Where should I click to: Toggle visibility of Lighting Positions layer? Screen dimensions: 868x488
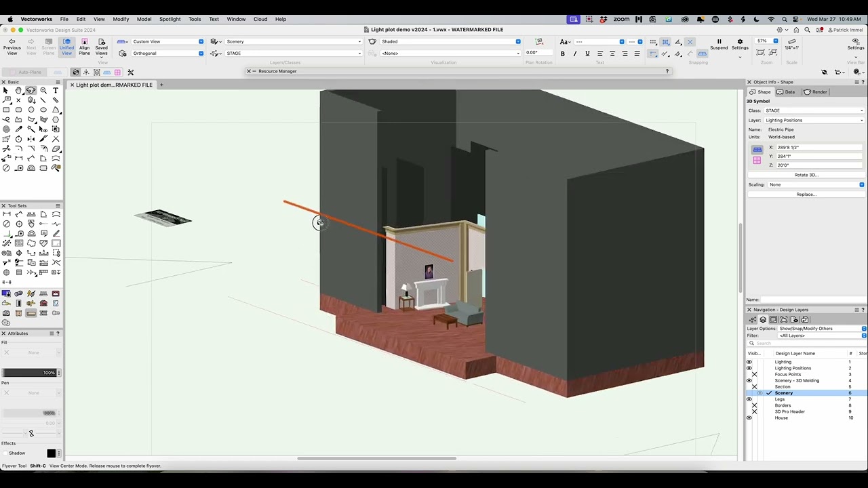point(749,368)
